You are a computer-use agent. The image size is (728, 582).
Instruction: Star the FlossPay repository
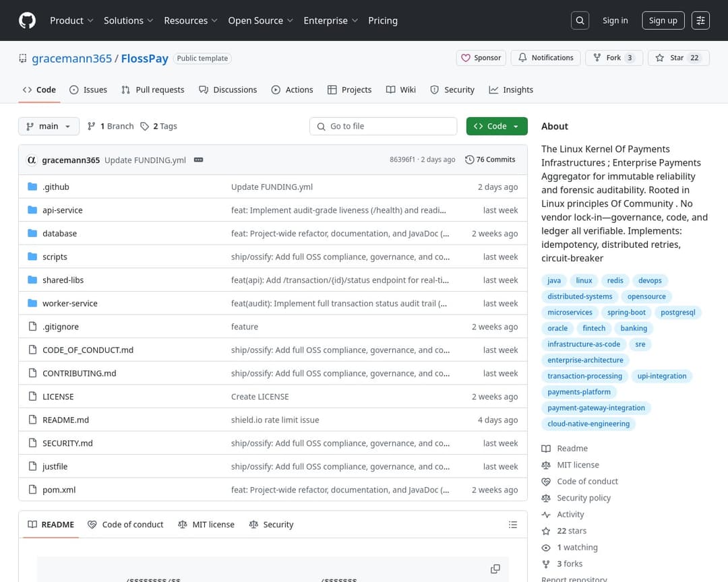(679, 57)
